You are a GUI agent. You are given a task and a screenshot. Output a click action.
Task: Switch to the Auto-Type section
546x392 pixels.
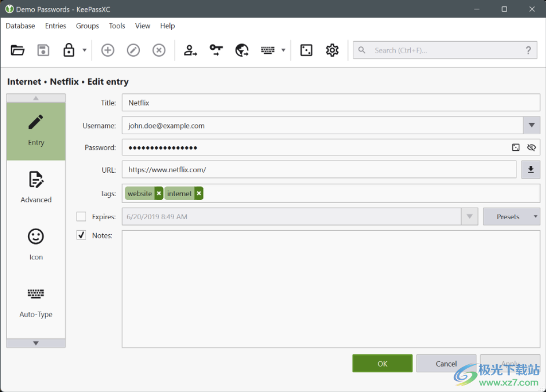pos(36,303)
